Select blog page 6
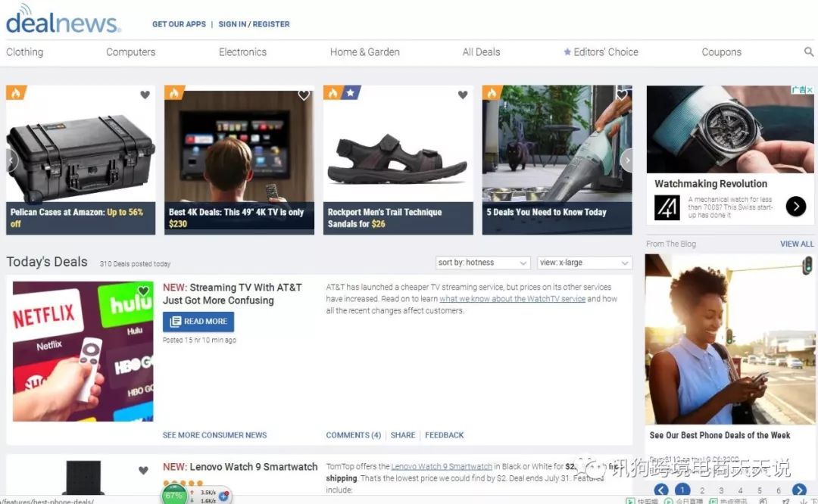This screenshot has width=818, height=504. click(779, 490)
